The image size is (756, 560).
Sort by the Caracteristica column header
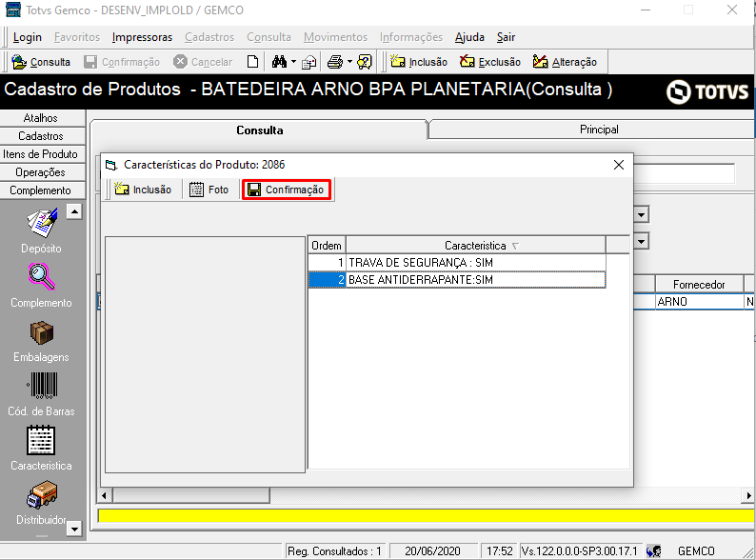point(475,246)
